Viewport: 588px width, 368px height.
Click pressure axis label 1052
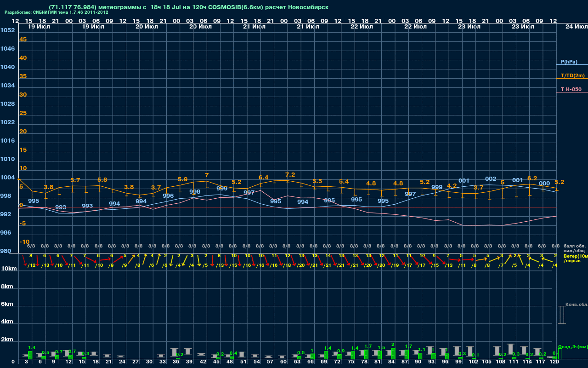click(7, 30)
